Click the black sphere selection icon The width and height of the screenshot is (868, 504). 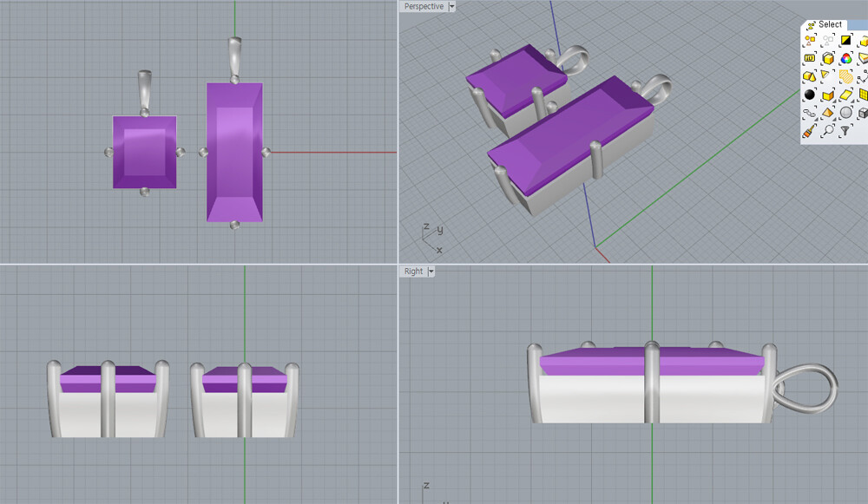tap(810, 95)
